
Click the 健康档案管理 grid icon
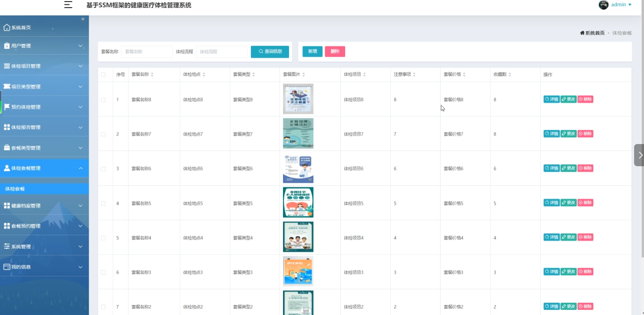(x=7, y=206)
